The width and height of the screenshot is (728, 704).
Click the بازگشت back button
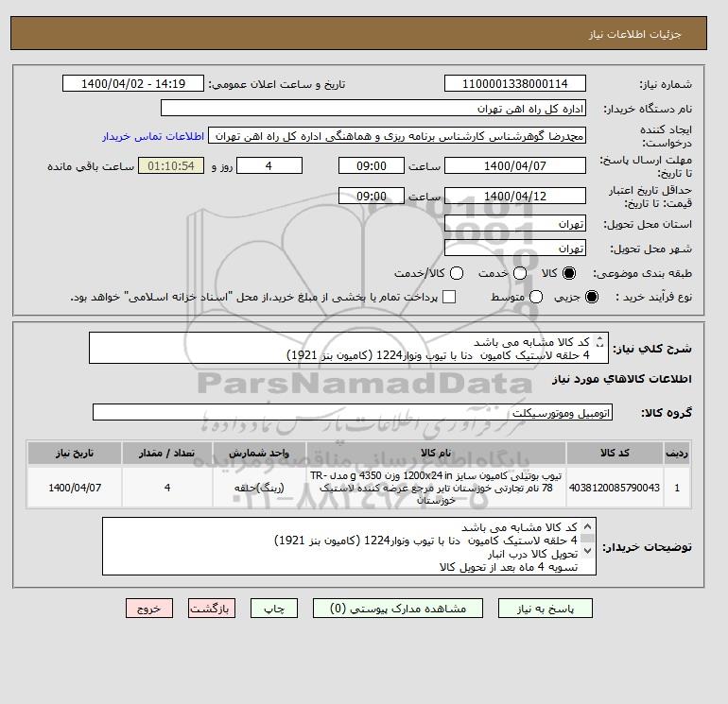point(211,608)
